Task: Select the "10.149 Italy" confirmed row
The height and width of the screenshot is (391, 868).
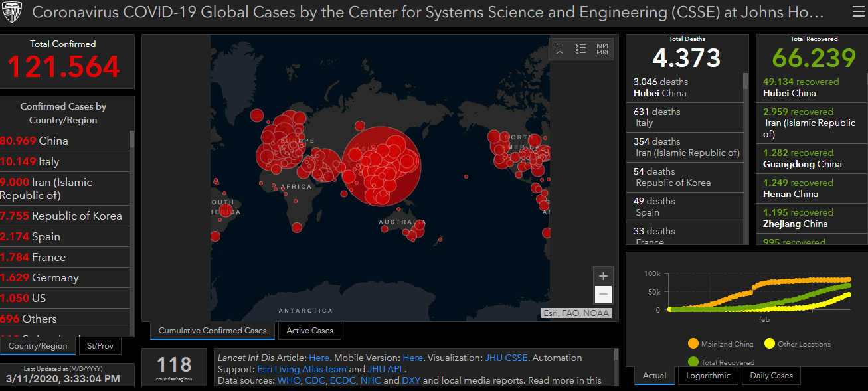Action: pos(64,161)
